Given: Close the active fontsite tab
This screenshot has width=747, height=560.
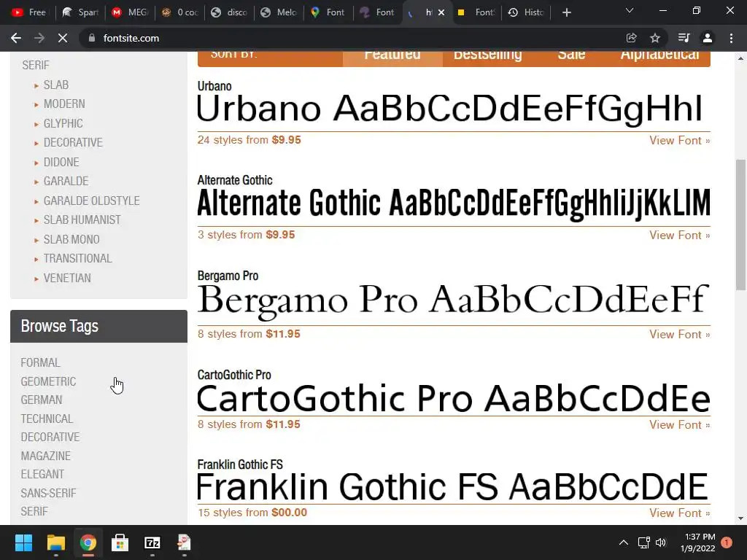Looking at the screenshot, I should [x=441, y=13].
